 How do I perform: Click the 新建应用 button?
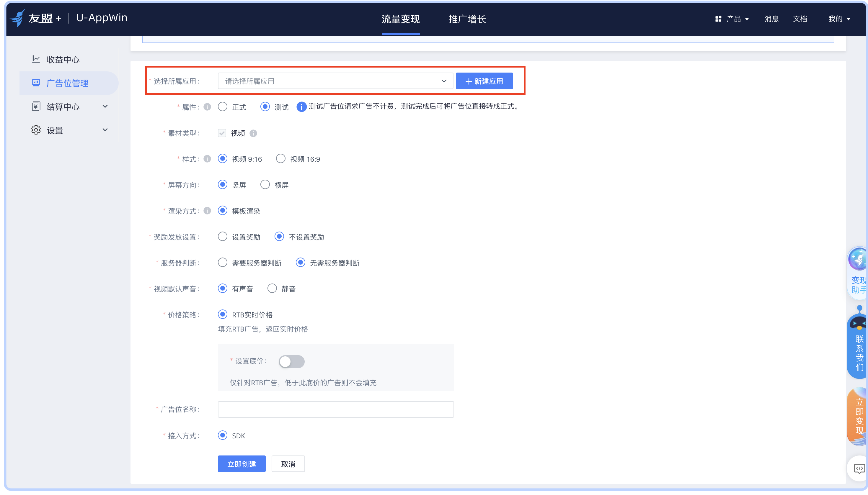click(x=484, y=81)
